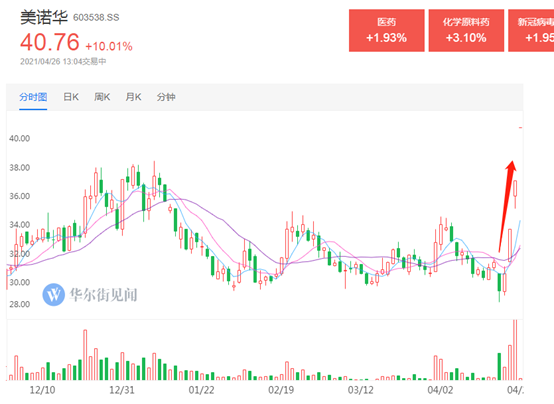554x404 pixels.
Task: Click the tallest volume bar near 12/20
Action: 85,355
